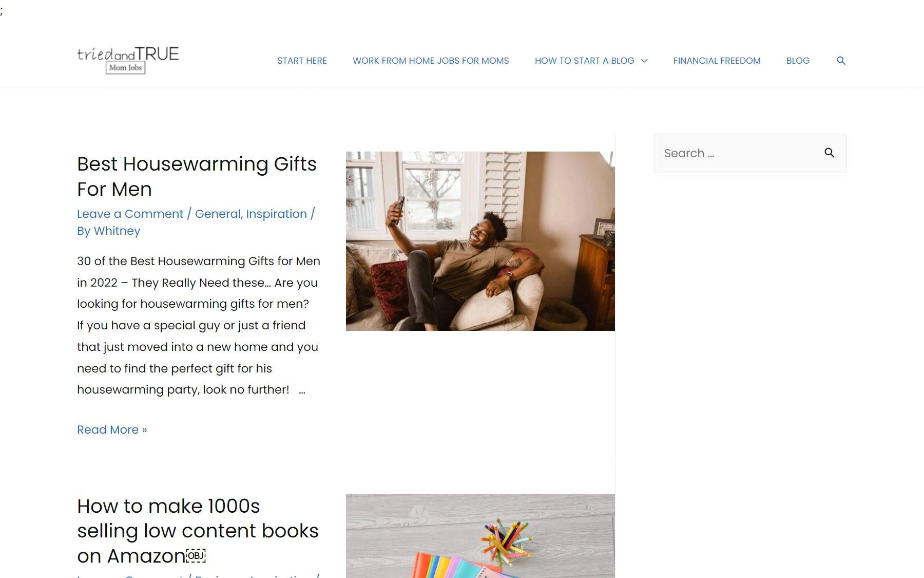Open the Start Here menu item
The width and height of the screenshot is (924, 578).
pos(302,61)
